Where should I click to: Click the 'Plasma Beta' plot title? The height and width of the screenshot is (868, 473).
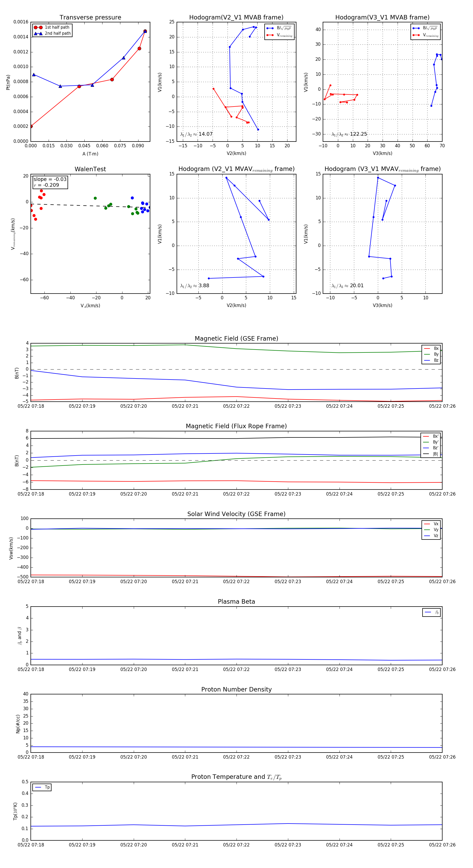[x=236, y=602]
